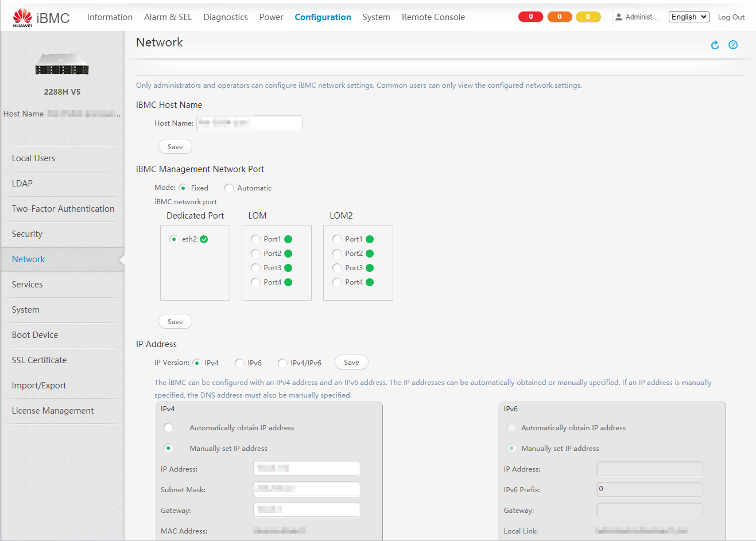
Task: Select LOM Port4 radio button
Action: pyautogui.click(x=255, y=282)
